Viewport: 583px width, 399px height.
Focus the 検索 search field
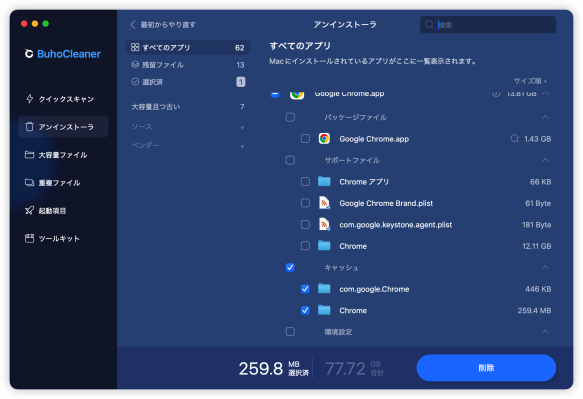488,25
